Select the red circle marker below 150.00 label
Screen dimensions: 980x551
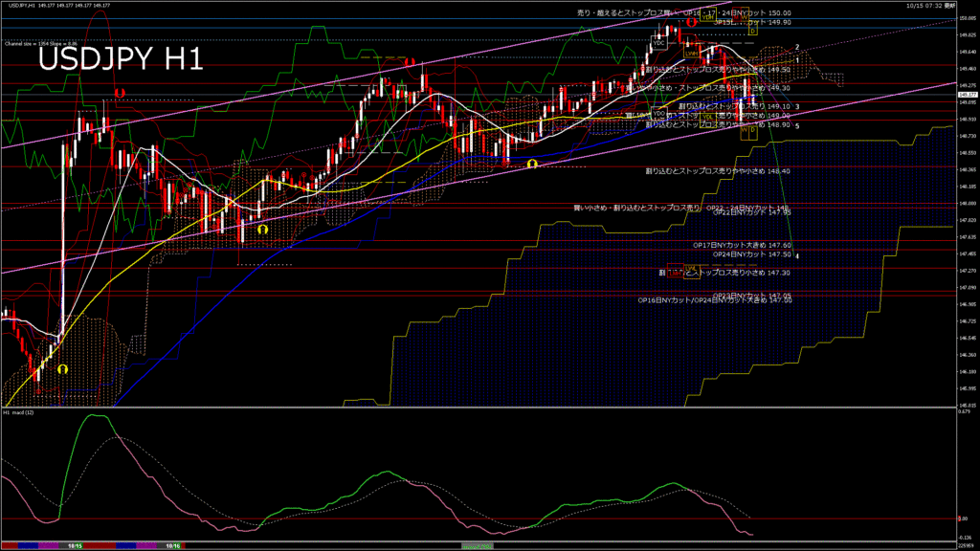[x=691, y=23]
